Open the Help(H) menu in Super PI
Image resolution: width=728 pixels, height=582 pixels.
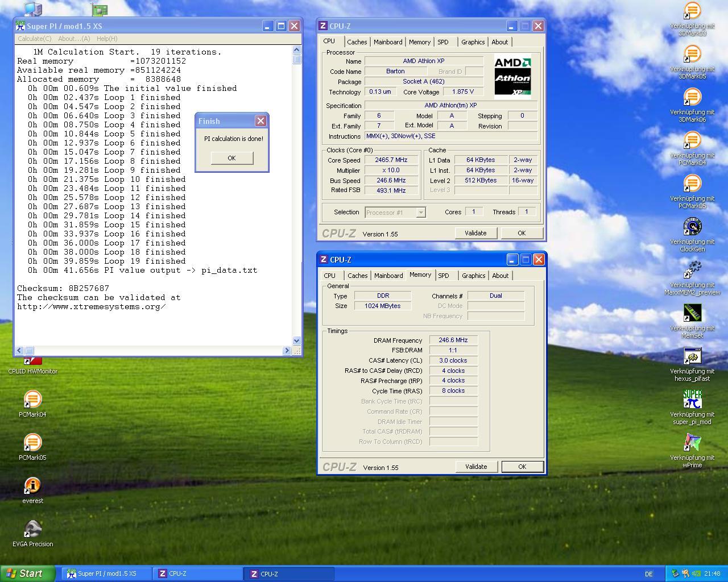[107, 39]
